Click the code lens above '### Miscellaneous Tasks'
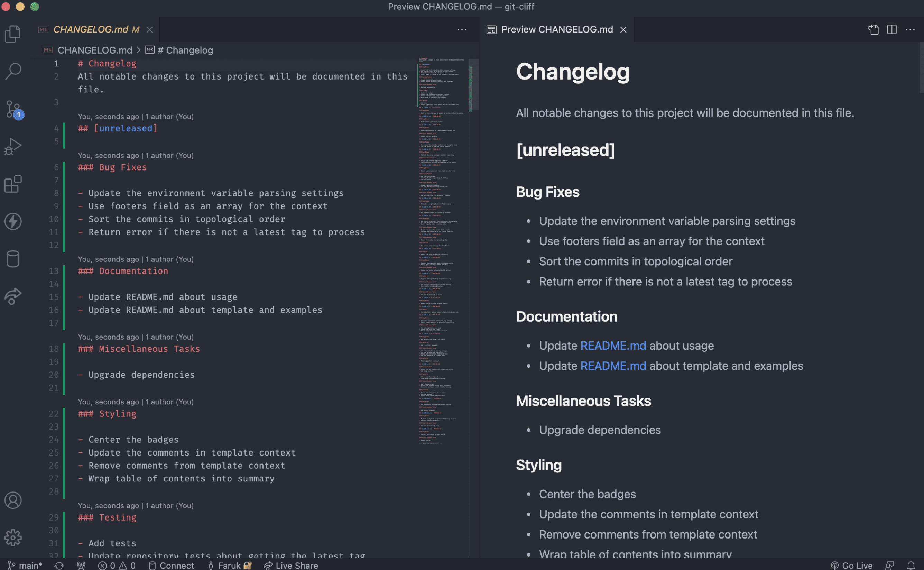The height and width of the screenshot is (570, 924). click(x=136, y=337)
